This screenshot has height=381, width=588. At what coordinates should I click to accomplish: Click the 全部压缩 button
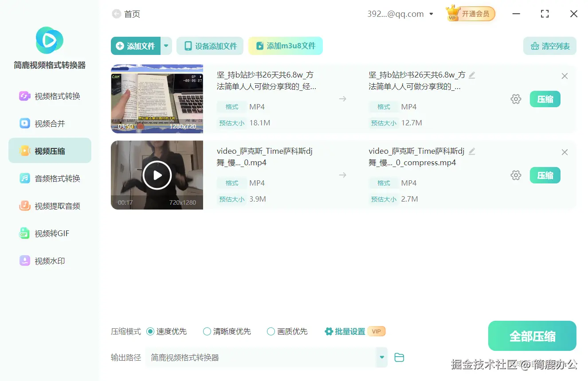[532, 336]
